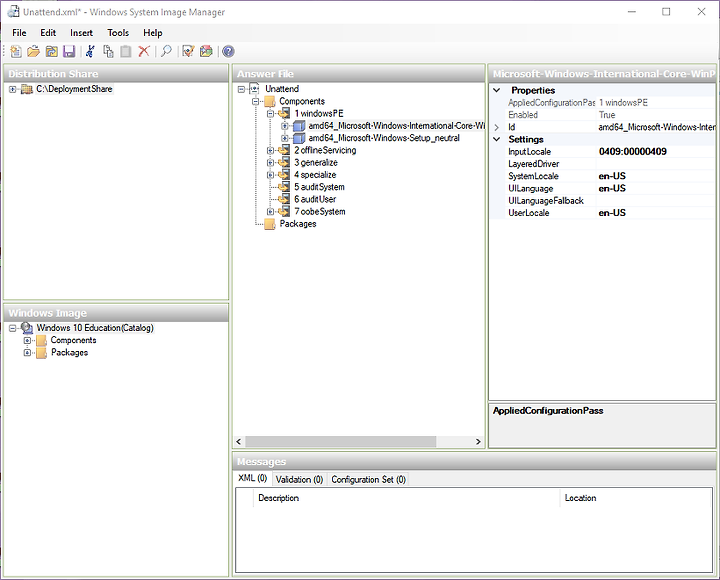Screen dimensions: 720x580
Task: Expand Components under Windows Image
Action: (28, 341)
